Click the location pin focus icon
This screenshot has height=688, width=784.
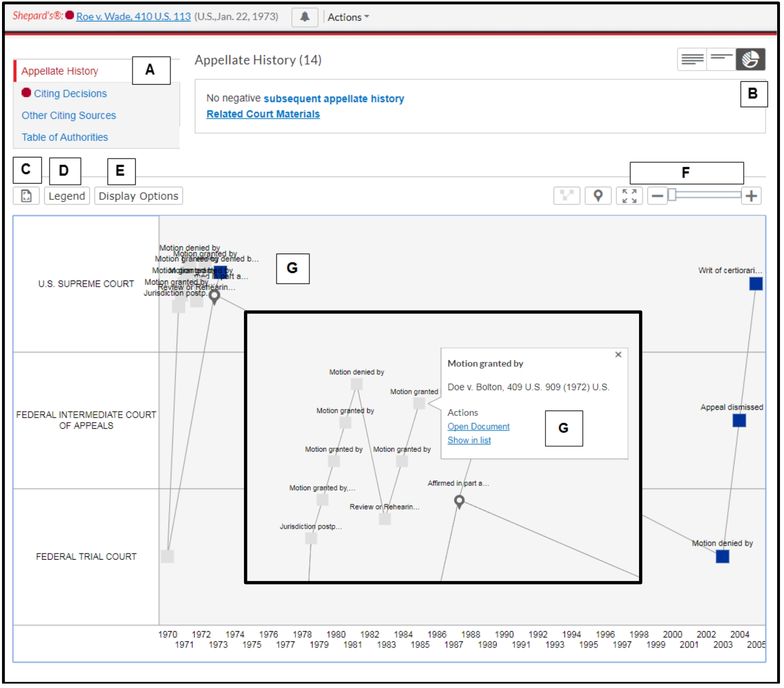coord(598,196)
